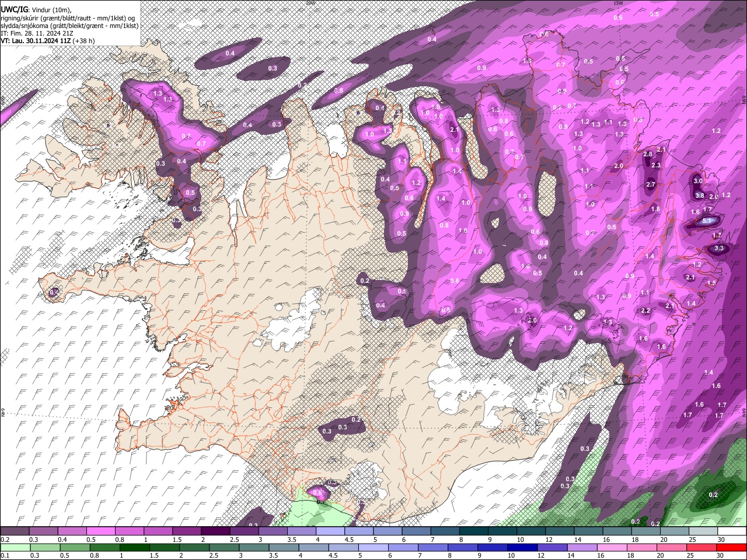Viewport: 747px width, 560px height.
Task: Click the light gray 25–30 legend swatch
Action: tap(703, 531)
